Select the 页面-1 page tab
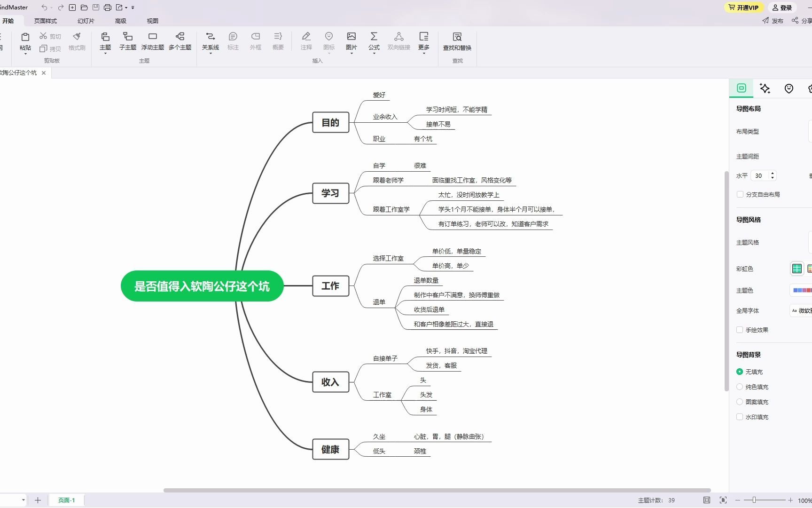The height and width of the screenshot is (508, 812). click(67, 500)
